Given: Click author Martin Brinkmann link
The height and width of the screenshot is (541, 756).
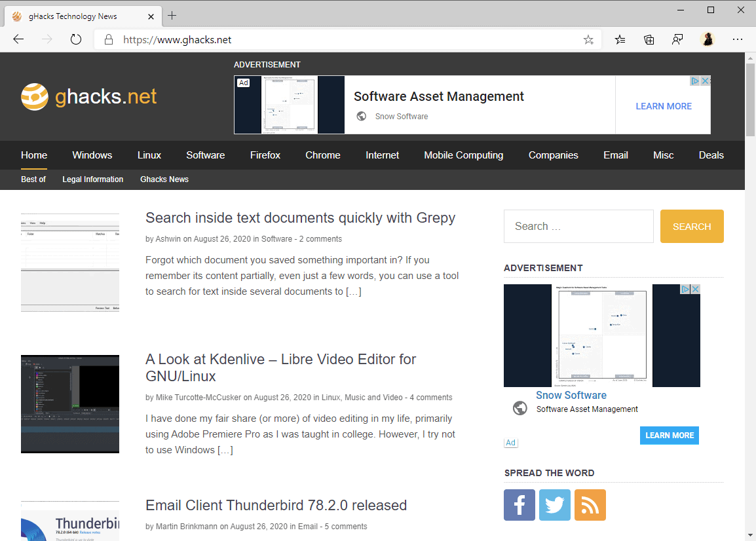Looking at the screenshot, I should 187,527.
